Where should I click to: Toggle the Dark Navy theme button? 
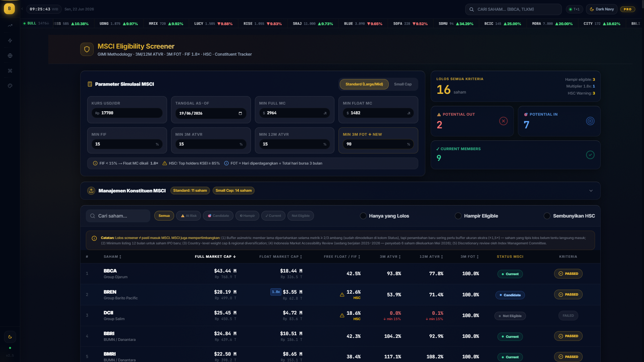click(602, 9)
